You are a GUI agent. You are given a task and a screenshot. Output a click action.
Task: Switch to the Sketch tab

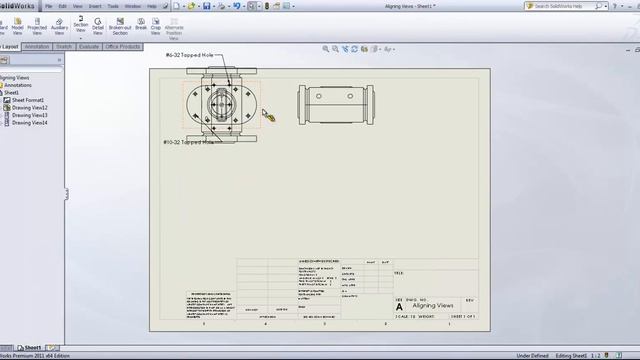coord(64,47)
